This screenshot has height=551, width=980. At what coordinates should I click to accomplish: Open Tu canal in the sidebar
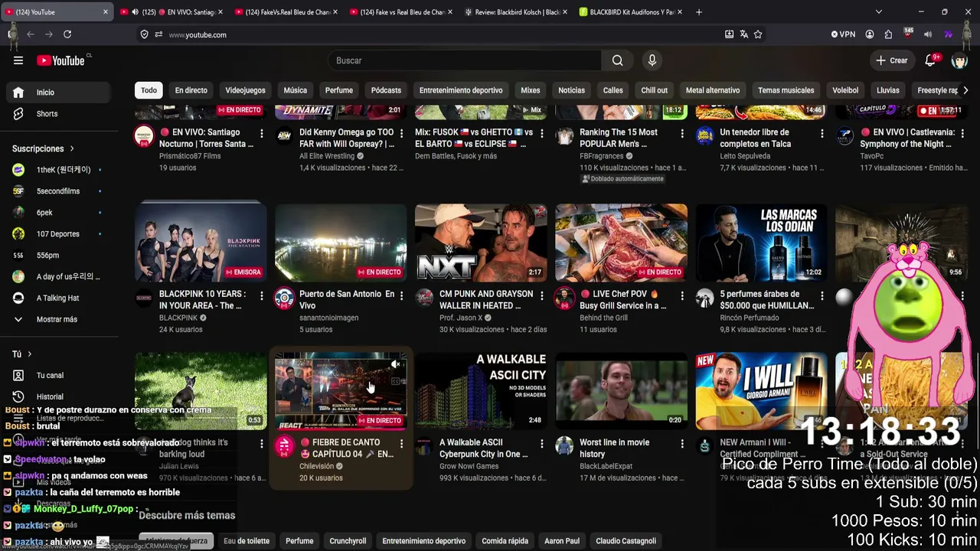pos(50,376)
